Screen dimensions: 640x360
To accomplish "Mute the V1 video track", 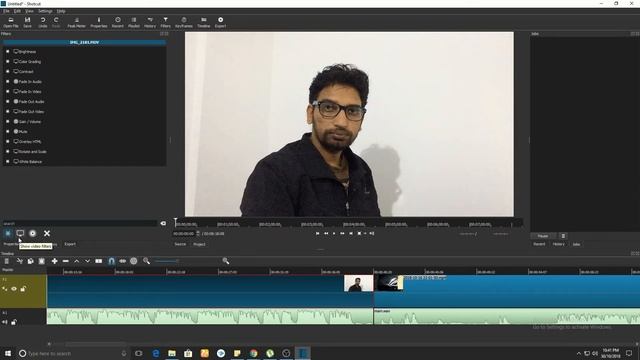I will [5, 289].
